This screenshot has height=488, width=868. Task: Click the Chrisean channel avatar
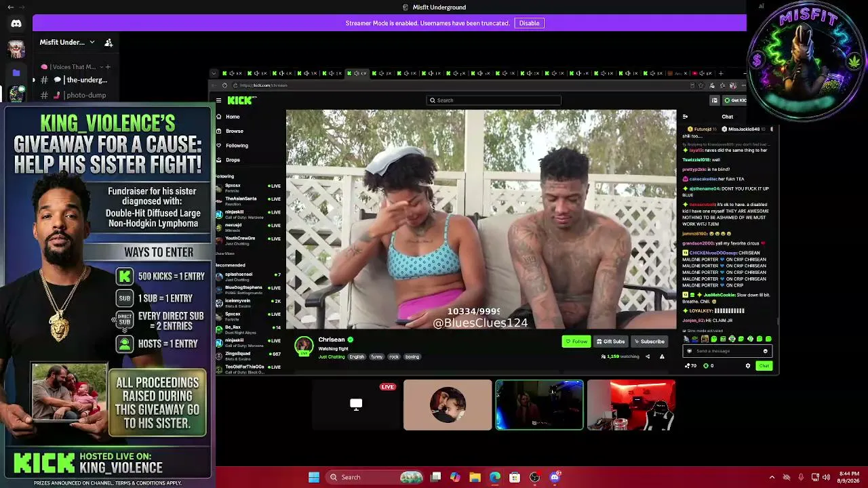click(x=304, y=346)
